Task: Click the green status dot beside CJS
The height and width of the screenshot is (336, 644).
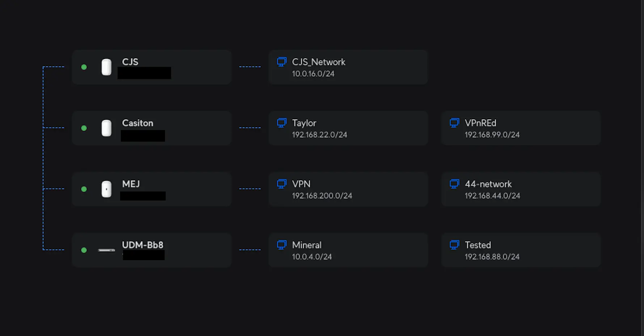Action: 84,67
